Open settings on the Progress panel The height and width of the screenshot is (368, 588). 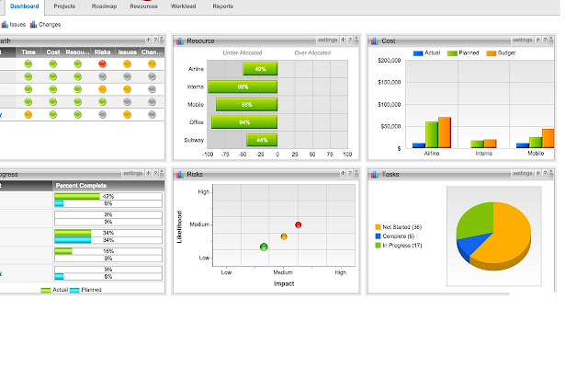133,173
